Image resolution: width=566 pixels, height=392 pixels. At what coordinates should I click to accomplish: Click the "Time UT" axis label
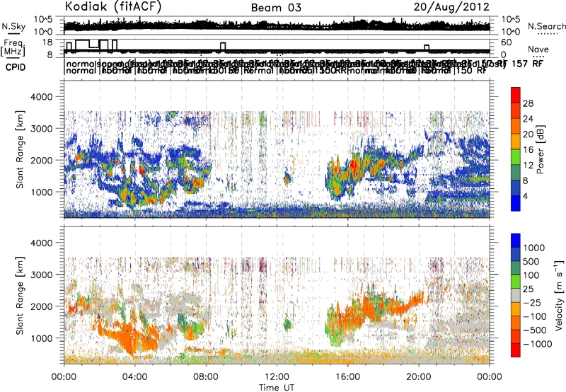tap(277, 387)
